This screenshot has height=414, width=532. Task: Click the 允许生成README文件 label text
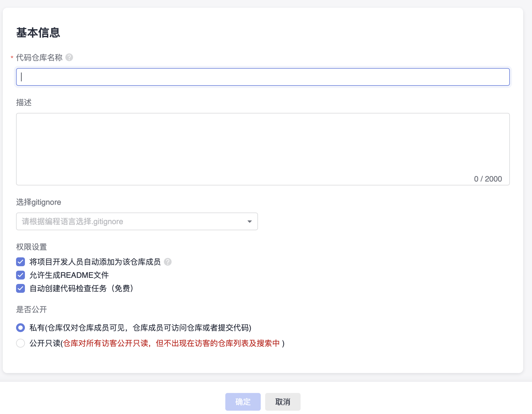pos(69,275)
